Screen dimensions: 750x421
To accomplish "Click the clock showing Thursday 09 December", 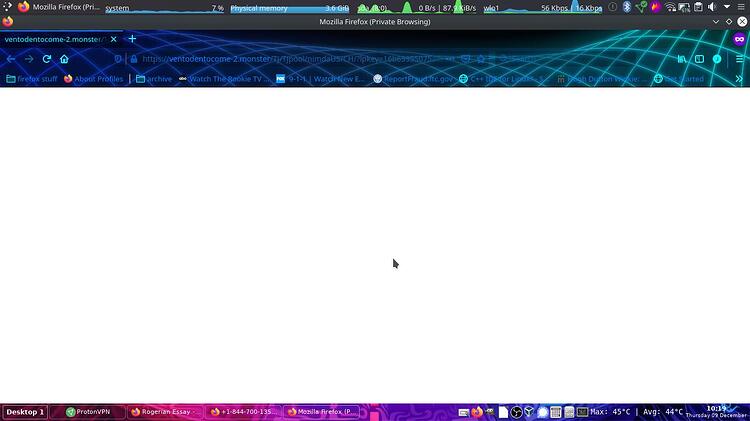I will point(717,411).
